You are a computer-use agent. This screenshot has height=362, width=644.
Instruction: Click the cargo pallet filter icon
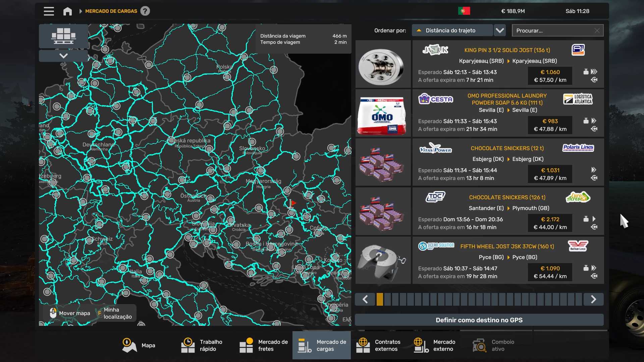click(63, 36)
